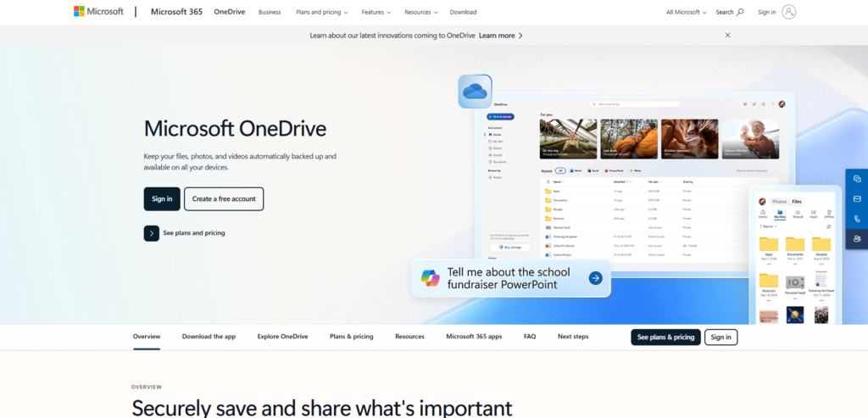Screen dimensions: 868x418
Task: Expand the Resources dropdown in header
Action: click(x=420, y=12)
